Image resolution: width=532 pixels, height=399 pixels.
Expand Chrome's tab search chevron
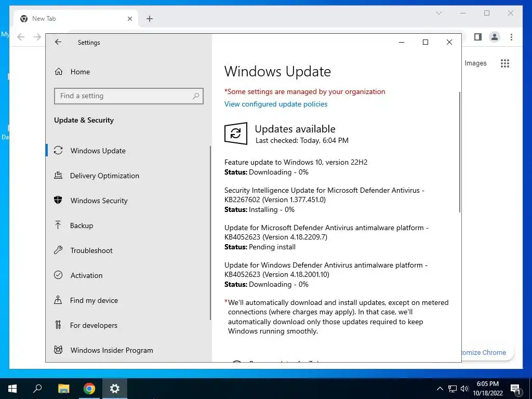click(x=438, y=13)
